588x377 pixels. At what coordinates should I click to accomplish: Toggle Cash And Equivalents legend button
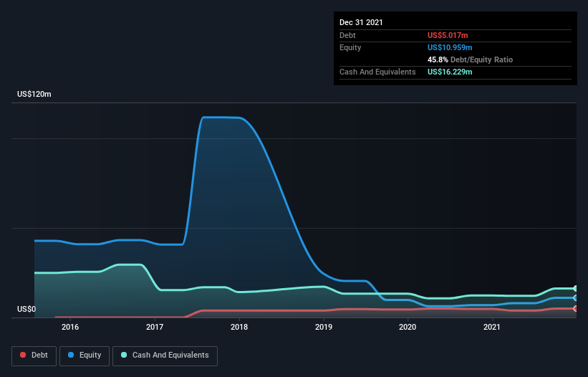(x=165, y=355)
